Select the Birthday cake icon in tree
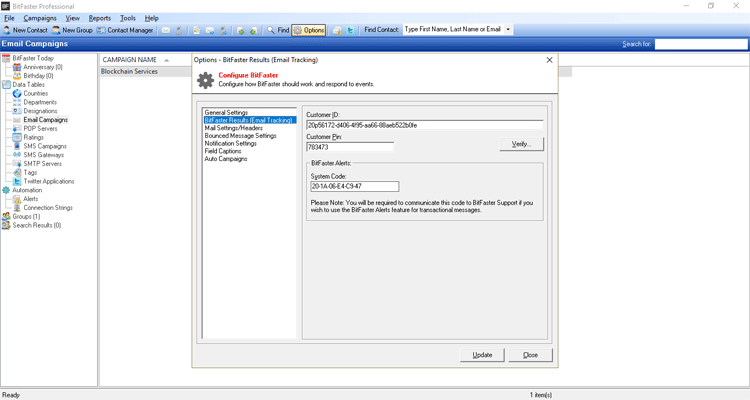The height and width of the screenshot is (400, 750). click(x=17, y=76)
